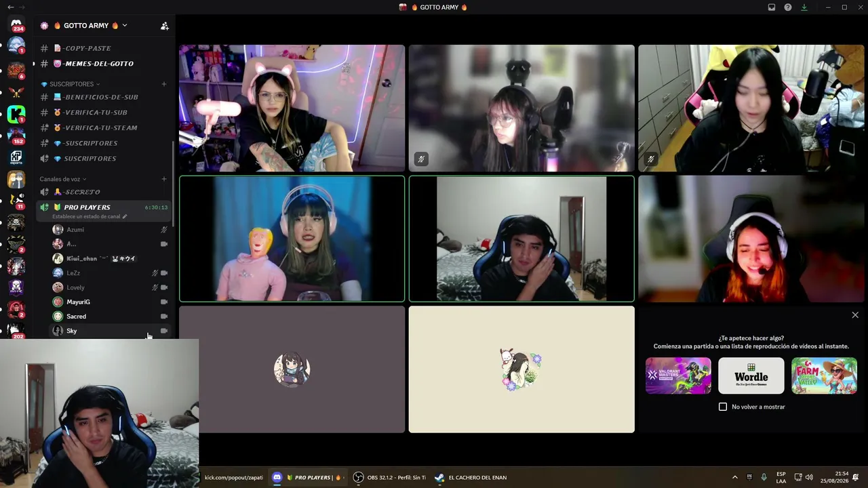Launch the Farm Valley activity card
868x488 pixels.
[x=824, y=375]
